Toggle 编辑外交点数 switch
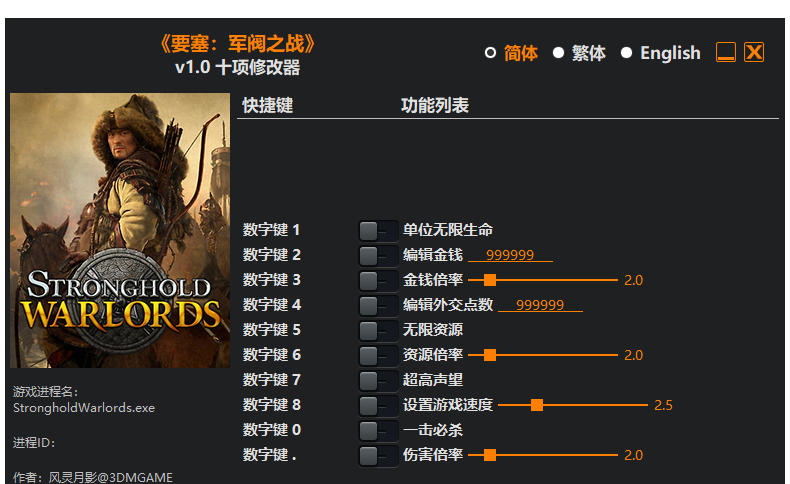Image resolution: width=790 pixels, height=484 pixels. coord(378,306)
